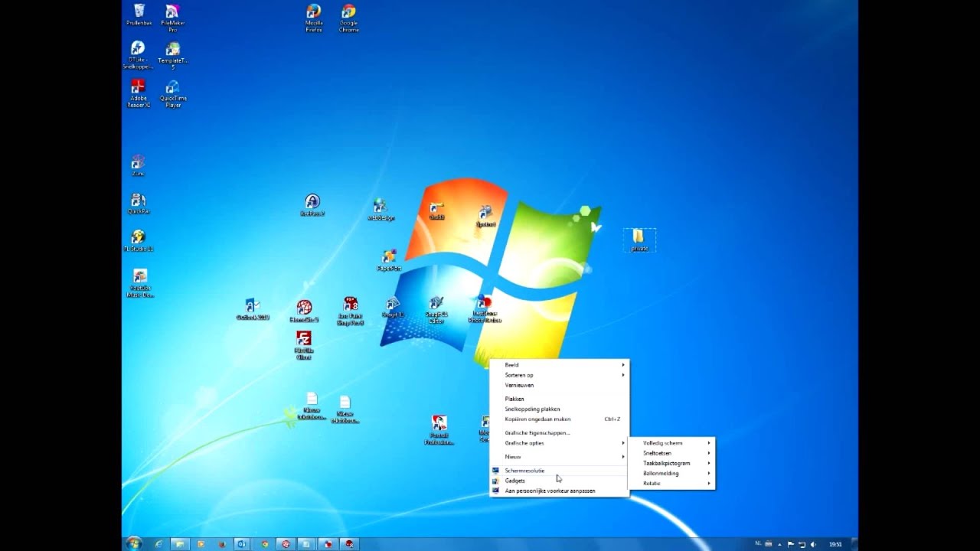Expand the Beeld submenu in context menu

[x=560, y=365]
